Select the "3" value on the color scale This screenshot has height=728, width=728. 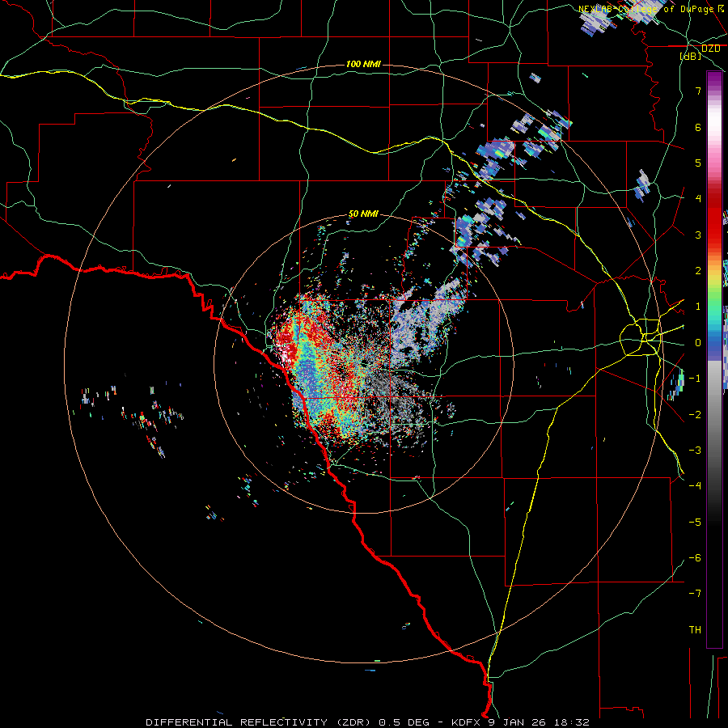point(698,235)
